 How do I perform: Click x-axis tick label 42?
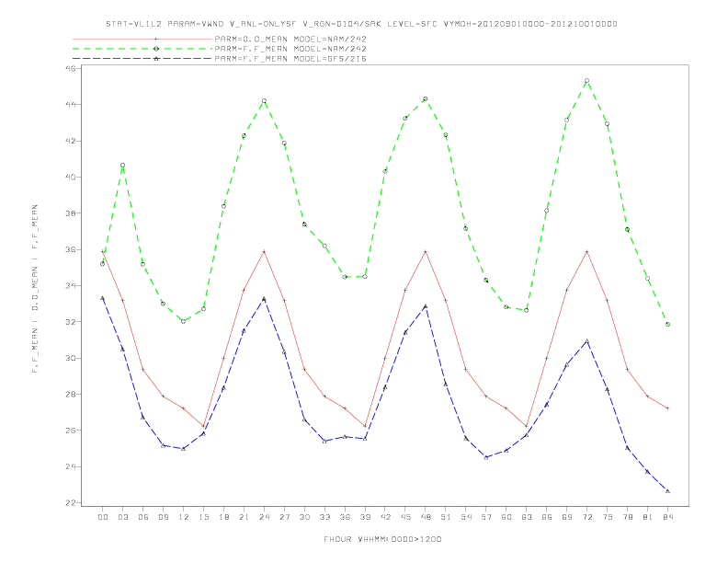(385, 517)
